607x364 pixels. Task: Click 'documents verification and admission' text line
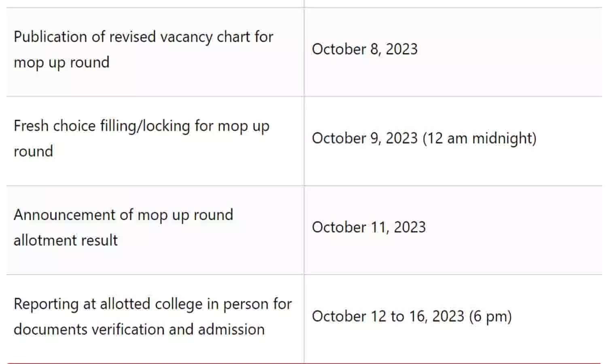[x=139, y=330]
